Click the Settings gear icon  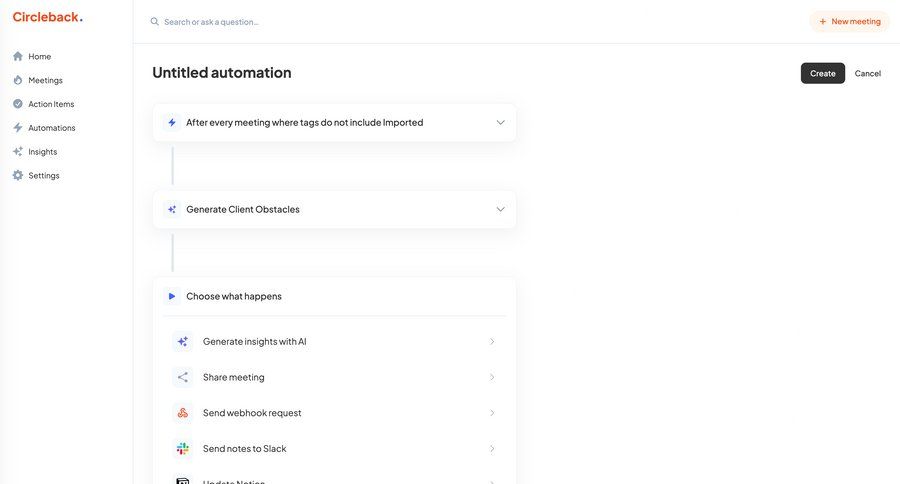[18, 176]
